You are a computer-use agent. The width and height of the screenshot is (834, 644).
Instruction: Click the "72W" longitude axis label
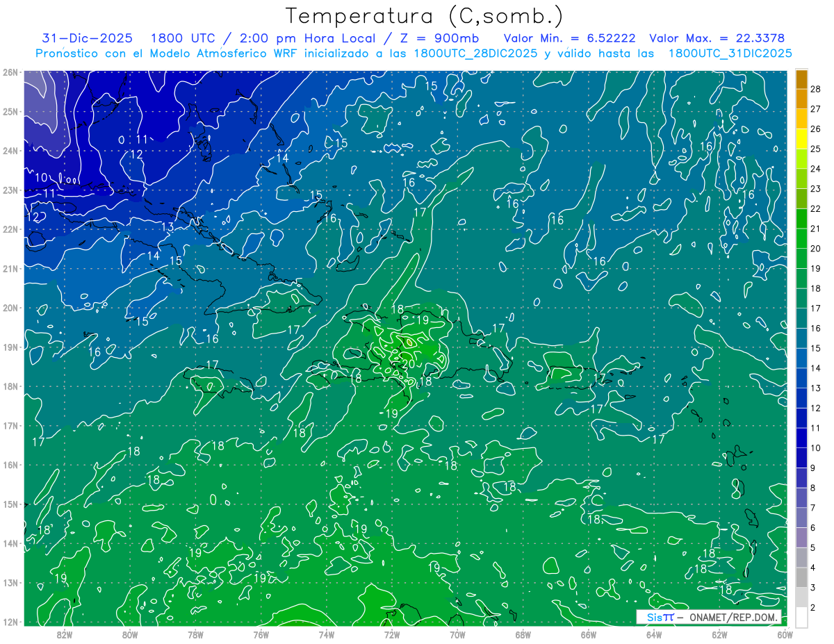391,634
